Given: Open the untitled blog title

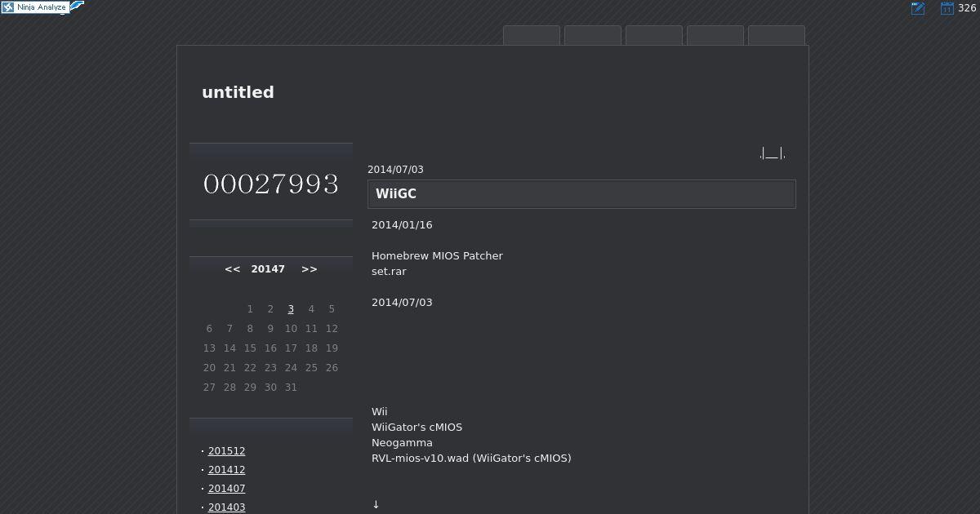Looking at the screenshot, I should click(238, 92).
